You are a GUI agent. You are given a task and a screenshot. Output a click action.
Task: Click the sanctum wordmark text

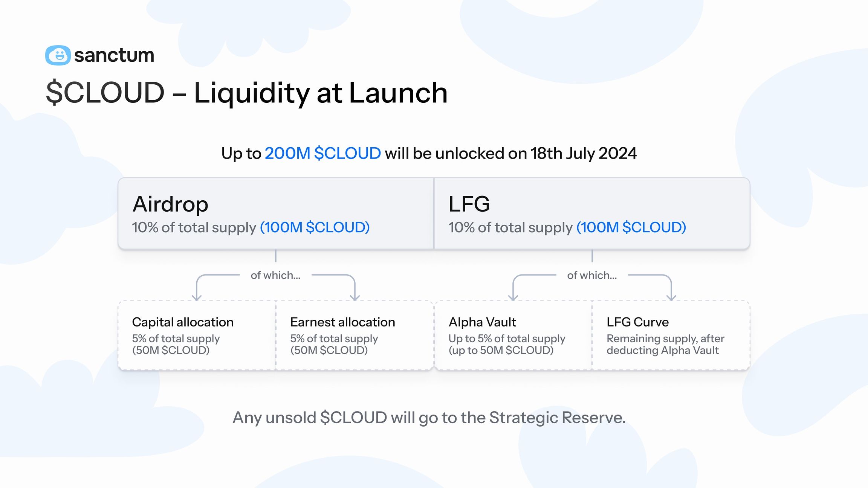114,55
